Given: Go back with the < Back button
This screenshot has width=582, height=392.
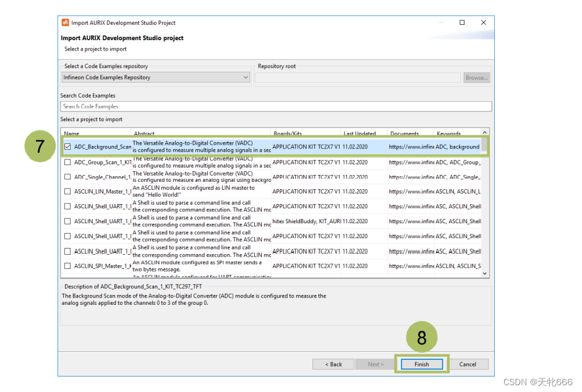Looking at the screenshot, I should (333, 364).
